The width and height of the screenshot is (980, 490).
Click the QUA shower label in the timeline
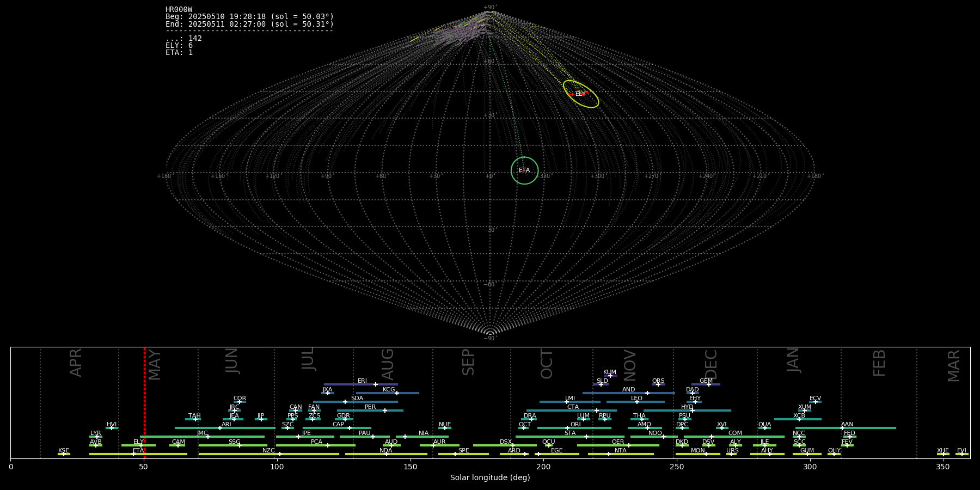764,425
